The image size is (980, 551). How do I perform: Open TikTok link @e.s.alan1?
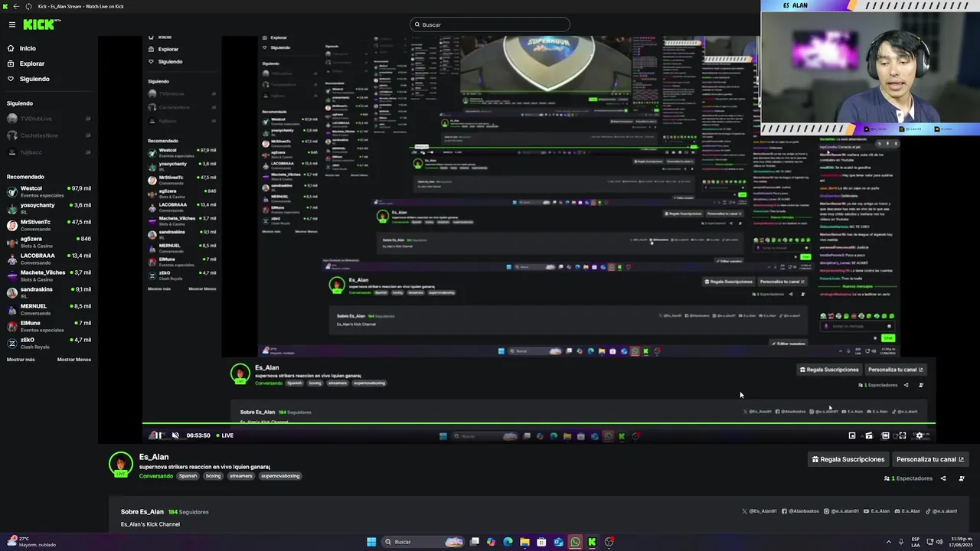tap(942, 511)
